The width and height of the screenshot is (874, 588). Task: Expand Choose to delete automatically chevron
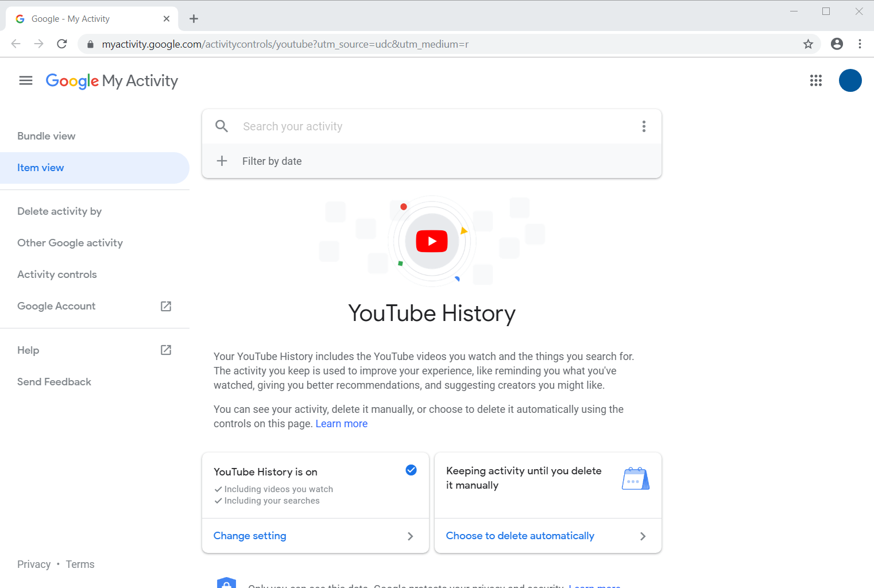click(643, 536)
